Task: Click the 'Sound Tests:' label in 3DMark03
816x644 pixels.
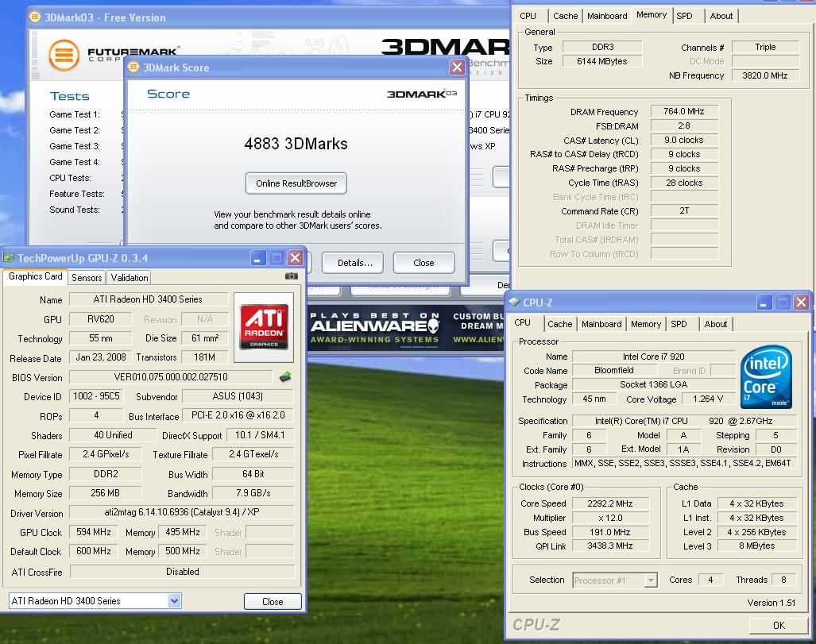Action: (x=75, y=210)
